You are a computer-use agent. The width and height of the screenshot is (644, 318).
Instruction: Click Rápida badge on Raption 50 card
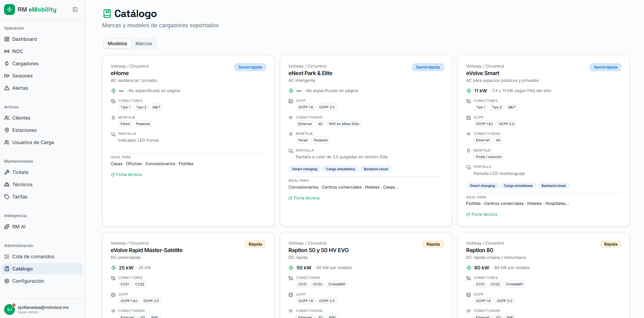[x=433, y=244]
